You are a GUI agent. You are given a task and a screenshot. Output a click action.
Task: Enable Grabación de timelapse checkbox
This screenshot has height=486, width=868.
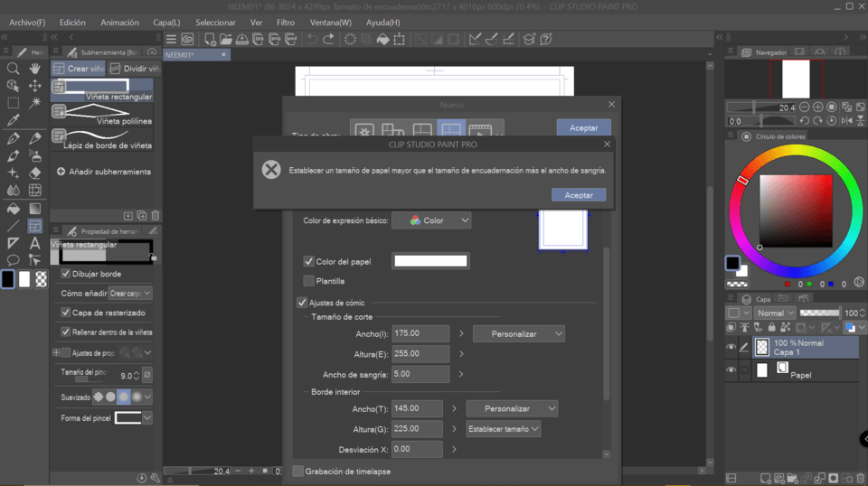(x=297, y=471)
